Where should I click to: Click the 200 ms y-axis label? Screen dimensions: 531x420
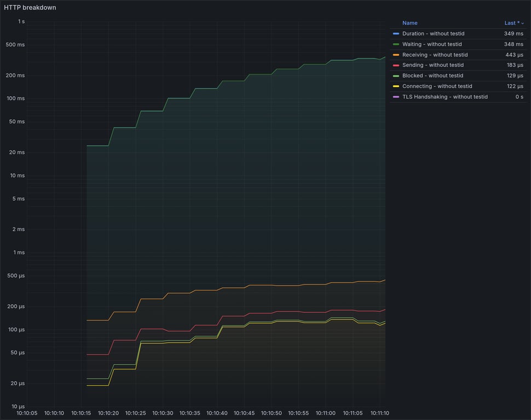click(15, 75)
